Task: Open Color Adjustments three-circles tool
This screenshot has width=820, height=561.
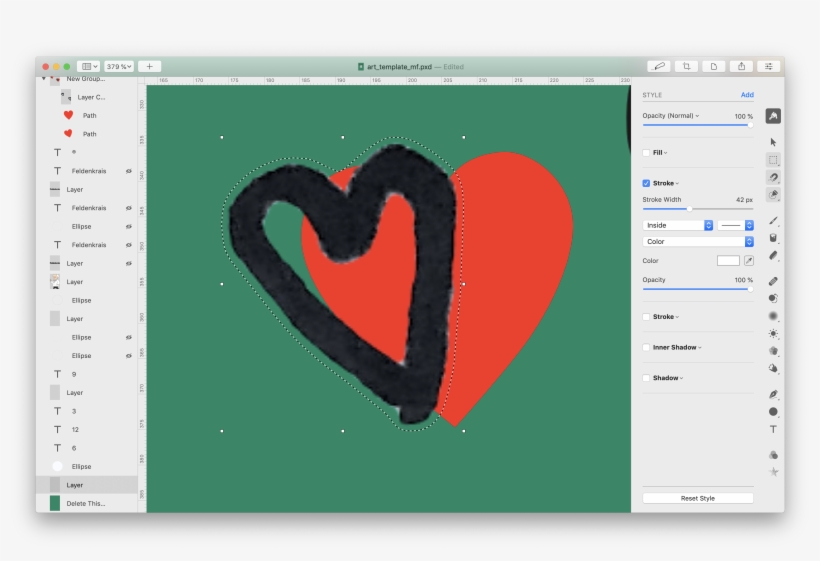Action: coord(773,455)
